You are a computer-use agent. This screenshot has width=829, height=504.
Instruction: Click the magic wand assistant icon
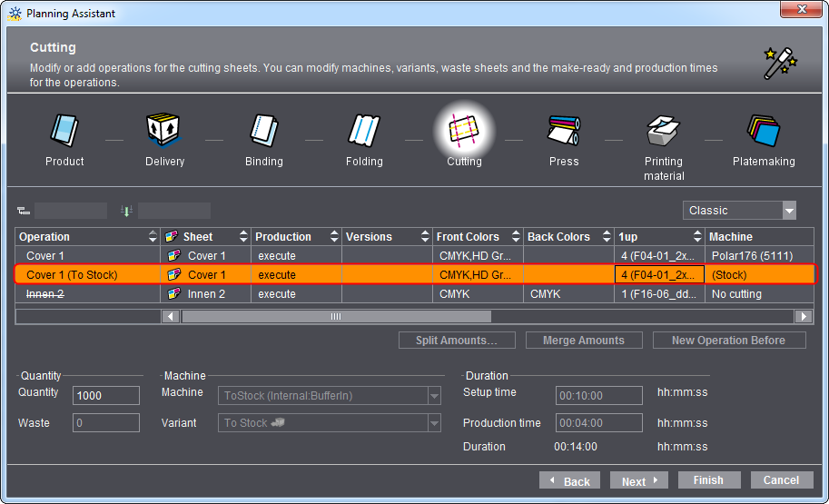click(779, 63)
